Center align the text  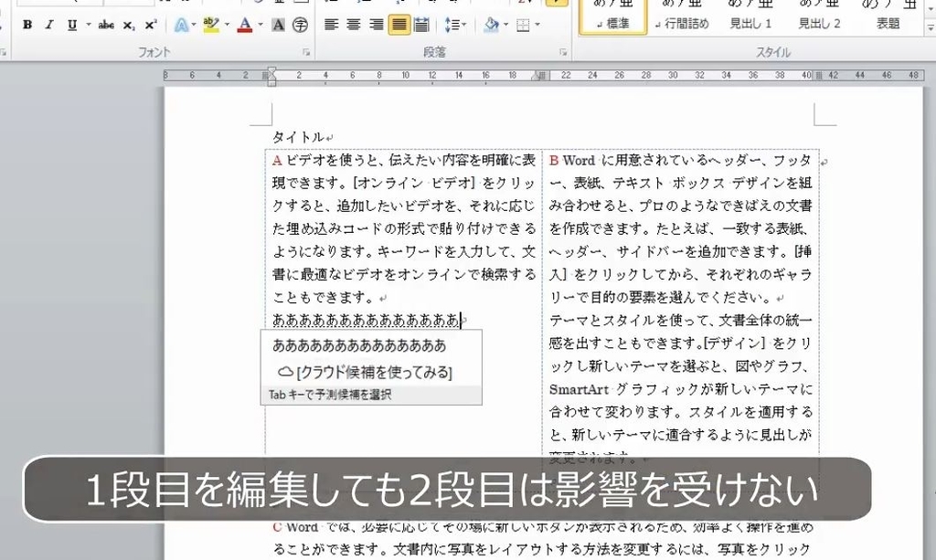tap(354, 25)
